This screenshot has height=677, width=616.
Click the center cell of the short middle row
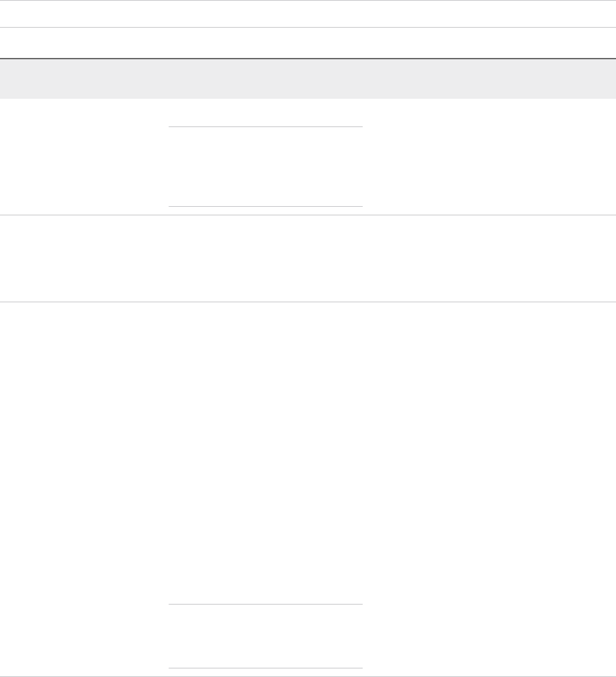[x=265, y=258]
